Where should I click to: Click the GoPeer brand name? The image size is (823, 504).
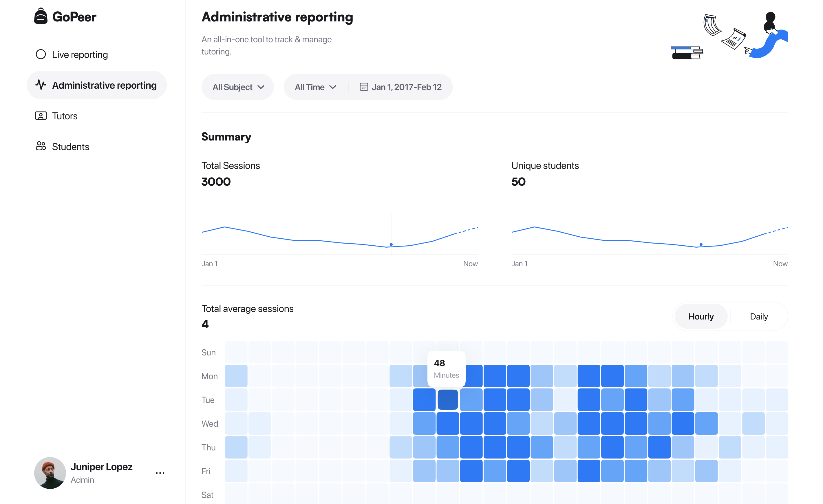74,17
